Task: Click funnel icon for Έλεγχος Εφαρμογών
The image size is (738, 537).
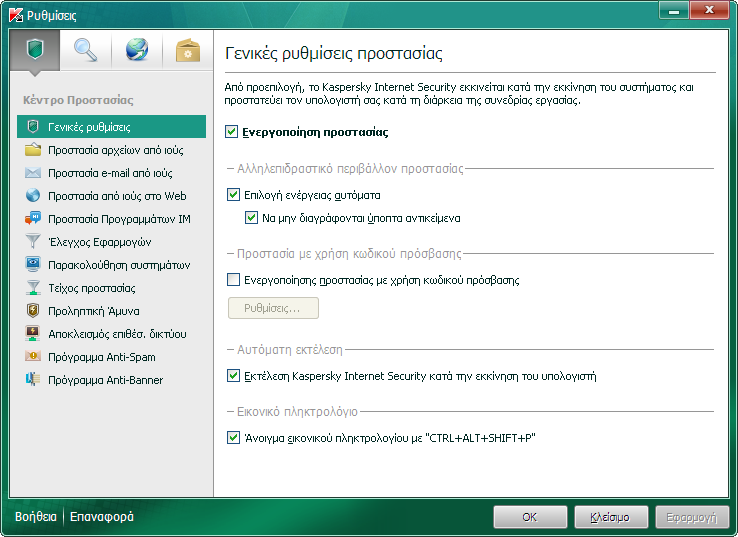Action: click(x=33, y=241)
